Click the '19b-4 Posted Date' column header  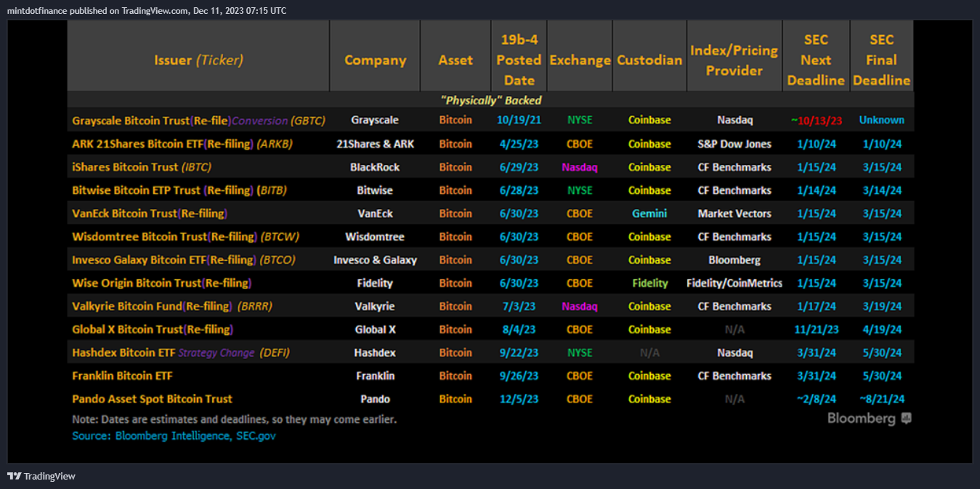519,60
